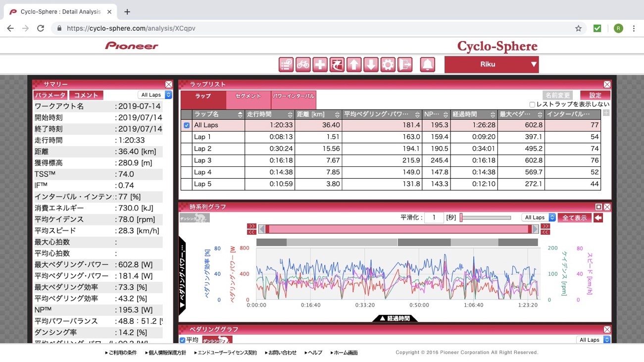This screenshot has width=644, height=362.
Task: Click the 平滑化 seconds input field
Action: (434, 218)
